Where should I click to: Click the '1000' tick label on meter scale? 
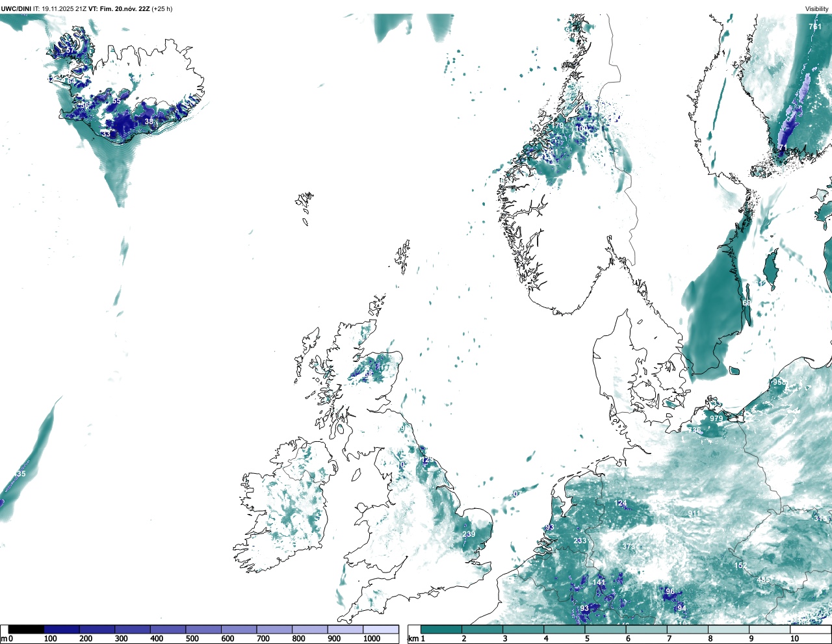point(372,639)
